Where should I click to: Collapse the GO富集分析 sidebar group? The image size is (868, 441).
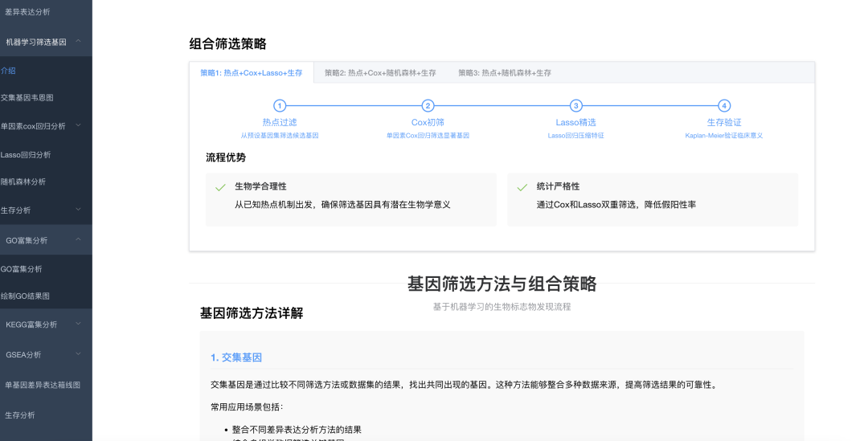coord(78,239)
